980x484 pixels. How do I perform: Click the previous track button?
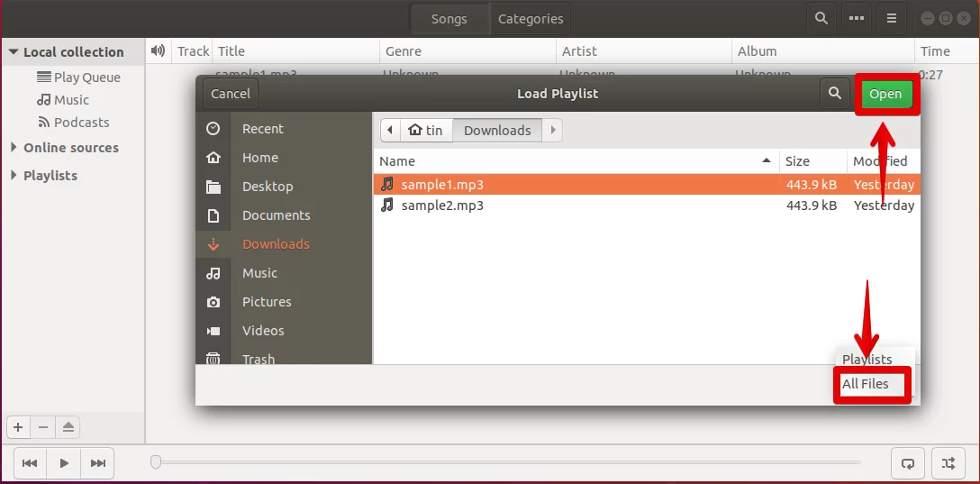[x=30, y=463]
